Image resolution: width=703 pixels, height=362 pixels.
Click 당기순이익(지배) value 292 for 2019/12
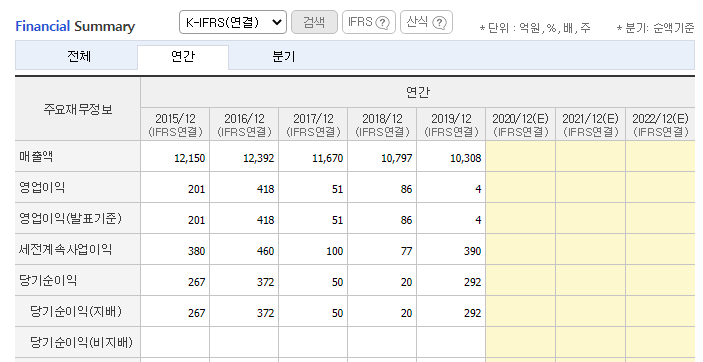pos(473,313)
